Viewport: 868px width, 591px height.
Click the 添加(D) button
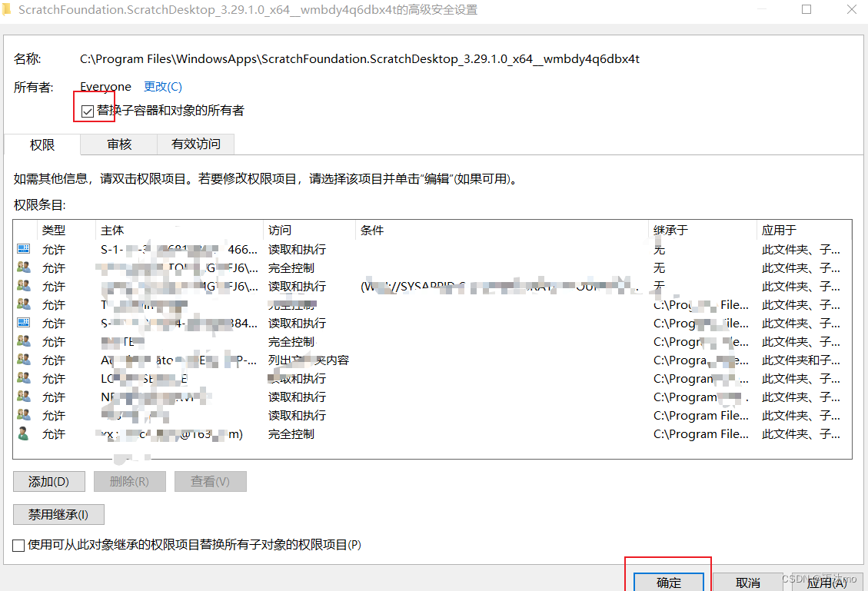pos(48,481)
